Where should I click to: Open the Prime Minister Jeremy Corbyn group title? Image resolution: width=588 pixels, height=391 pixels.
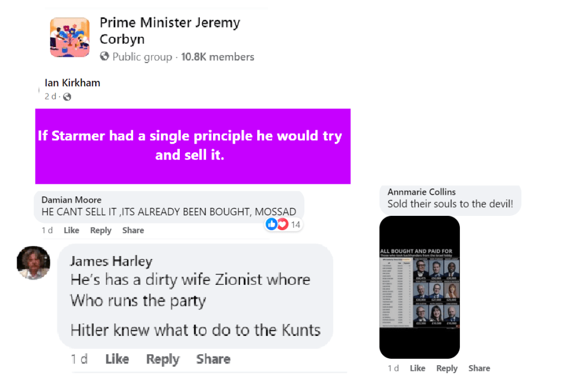coord(169,31)
